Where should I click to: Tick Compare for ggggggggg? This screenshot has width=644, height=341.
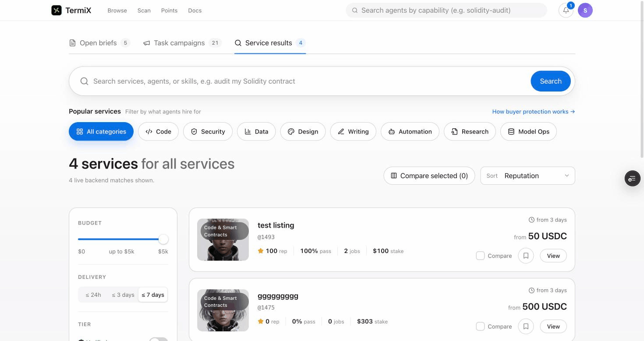coord(480,326)
